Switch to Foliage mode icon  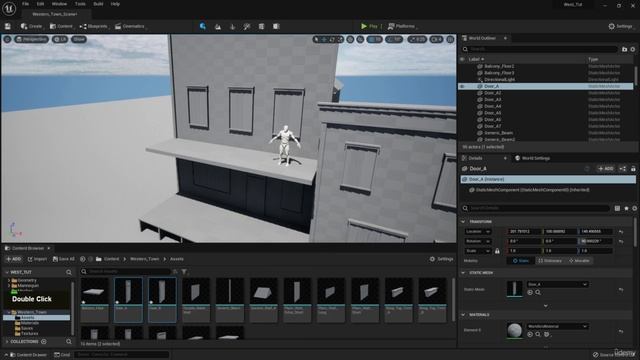click(x=232, y=27)
